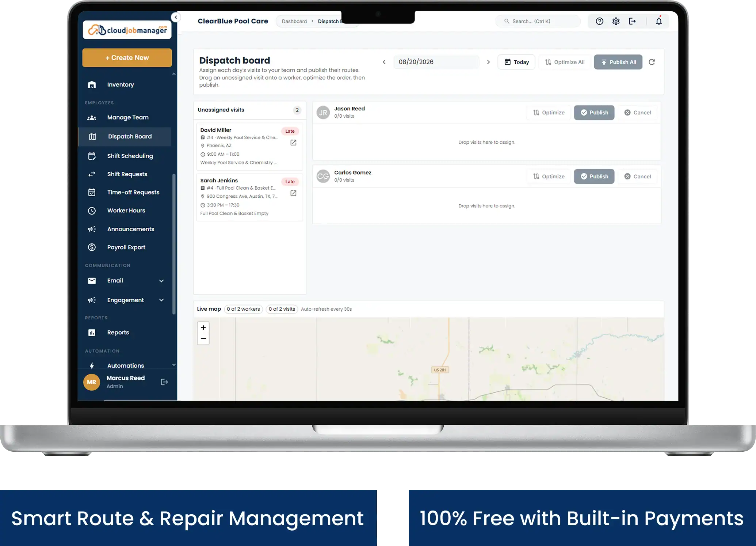This screenshot has width=756, height=546.
Task: Focus the Search box
Action: (538, 21)
